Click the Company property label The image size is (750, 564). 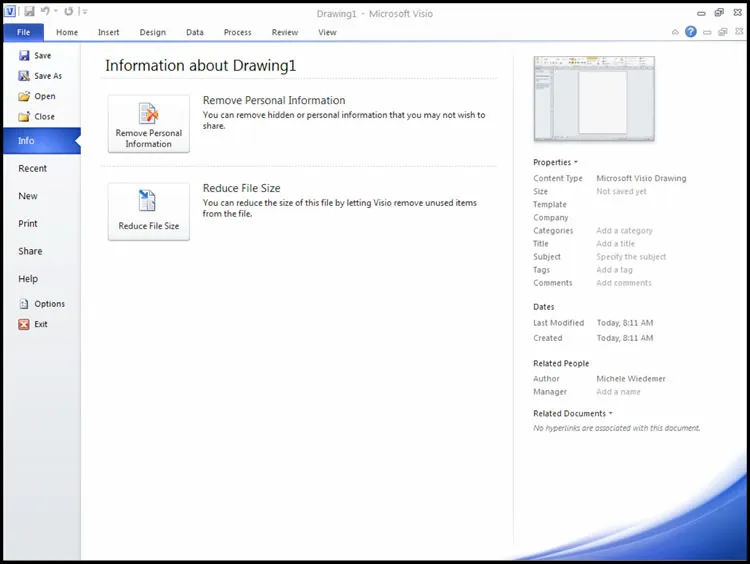click(551, 218)
